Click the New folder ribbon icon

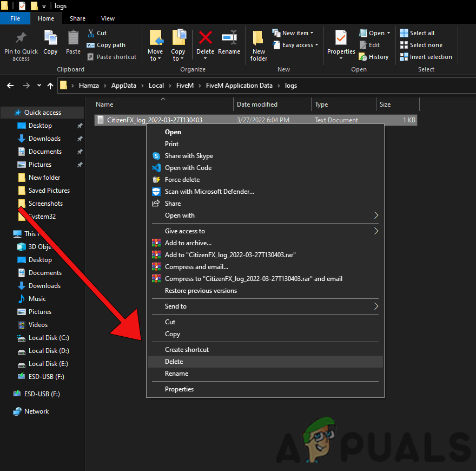coord(259,38)
